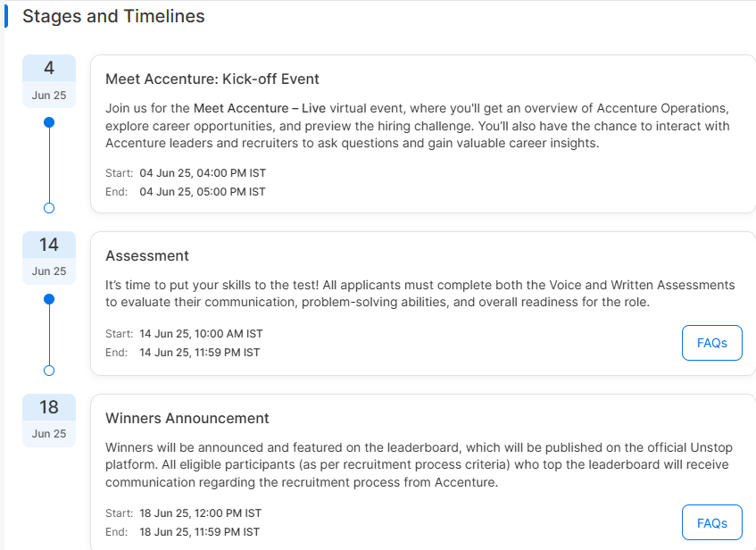Click the Winners Announcement stage title
The width and height of the screenshot is (756, 550).
[x=187, y=418]
